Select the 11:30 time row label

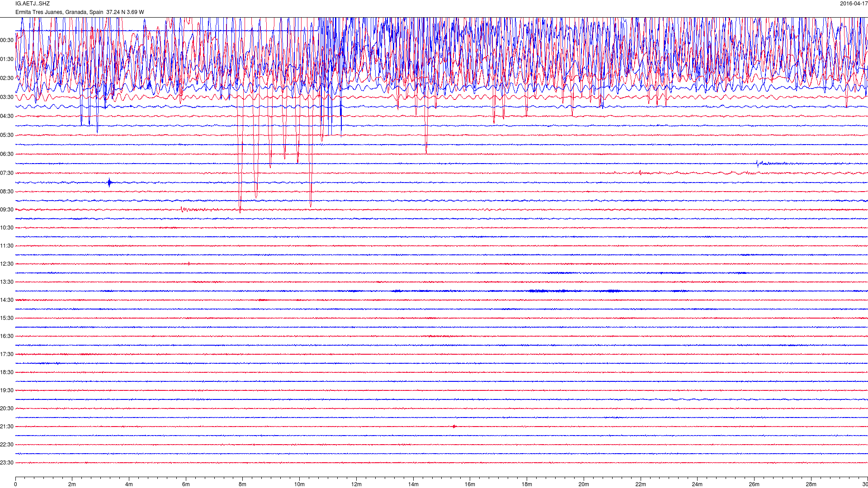tap(7, 246)
